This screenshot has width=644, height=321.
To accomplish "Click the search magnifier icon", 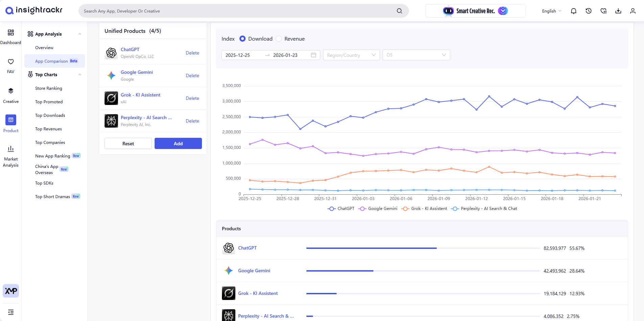I will 399,11.
